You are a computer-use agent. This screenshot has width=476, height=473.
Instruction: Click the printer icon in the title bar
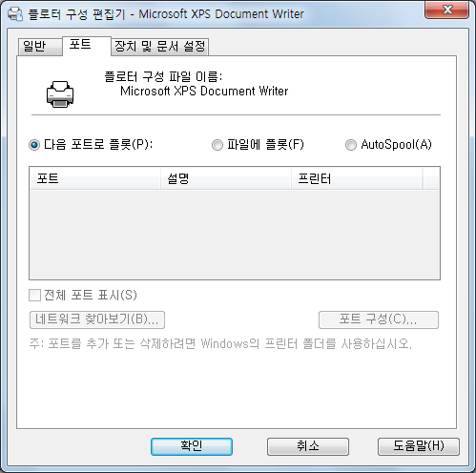15,13
